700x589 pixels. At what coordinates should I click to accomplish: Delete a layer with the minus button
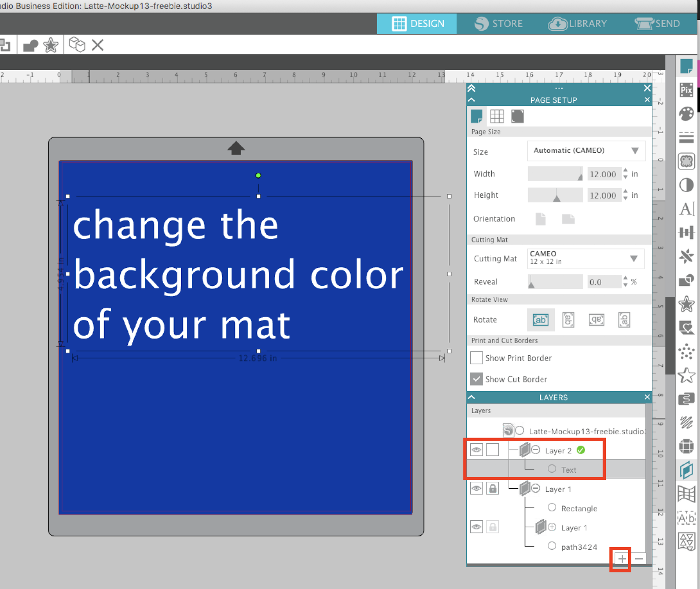pyautogui.click(x=639, y=558)
